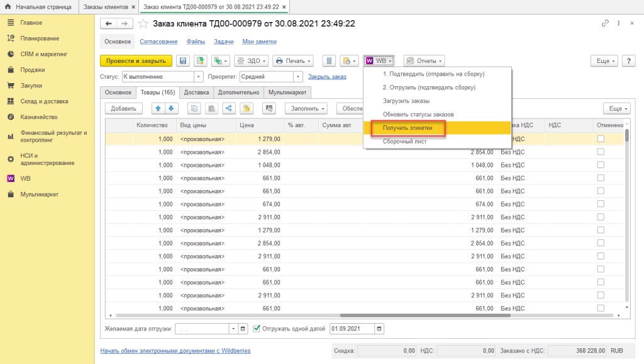644x364 pixels.
Task: Open calendar for shipment date 01.09.2021
Action: [x=379, y=328]
